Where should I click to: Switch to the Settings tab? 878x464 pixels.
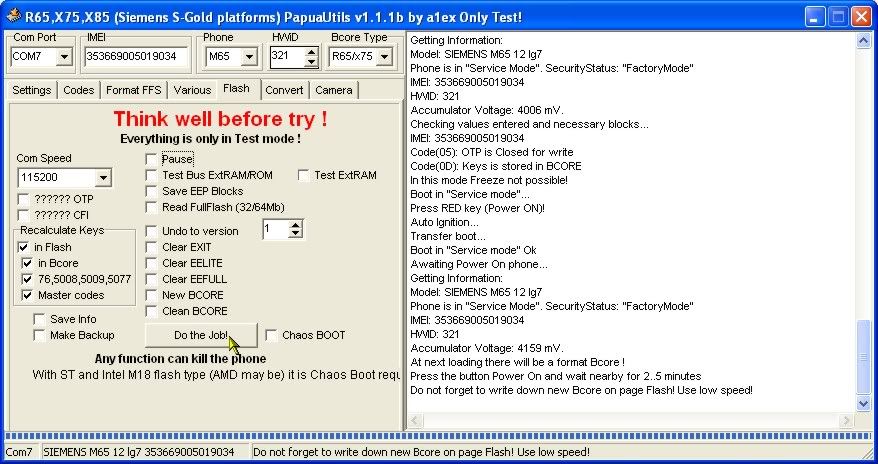point(32,90)
